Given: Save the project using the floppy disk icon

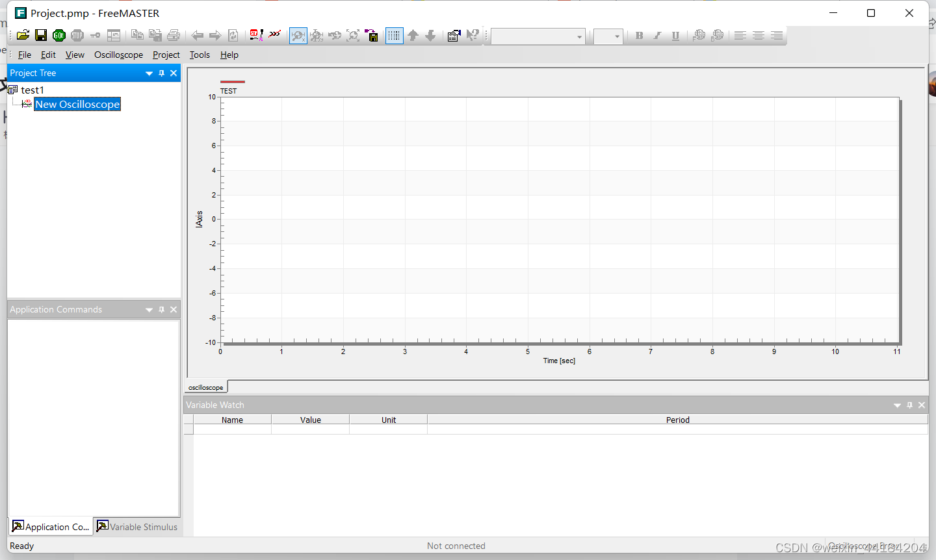Looking at the screenshot, I should click(x=41, y=35).
